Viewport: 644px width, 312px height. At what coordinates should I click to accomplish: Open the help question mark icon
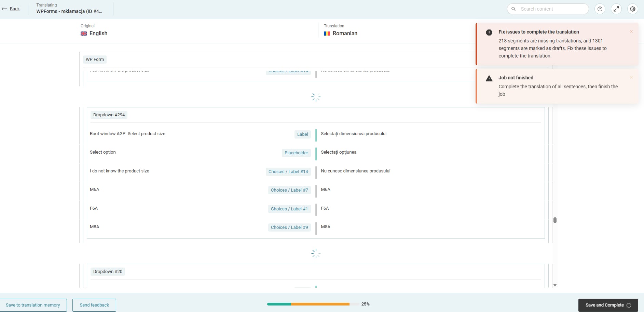click(600, 9)
